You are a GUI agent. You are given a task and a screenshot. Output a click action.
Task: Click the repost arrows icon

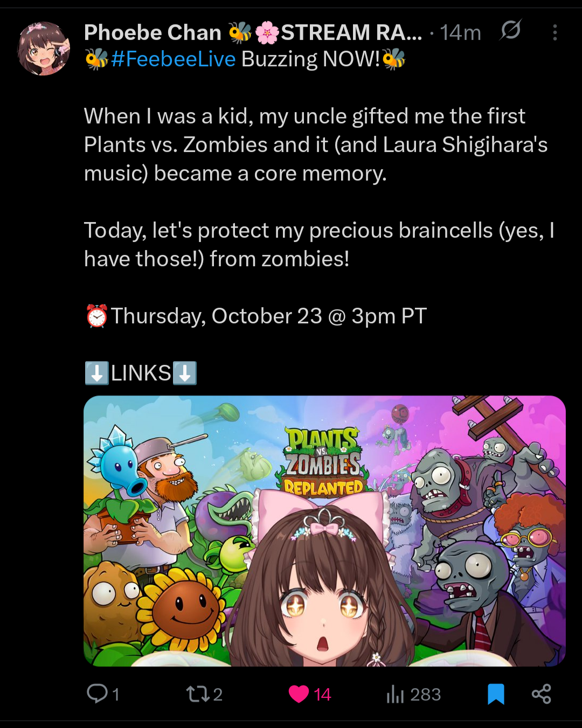point(198,694)
